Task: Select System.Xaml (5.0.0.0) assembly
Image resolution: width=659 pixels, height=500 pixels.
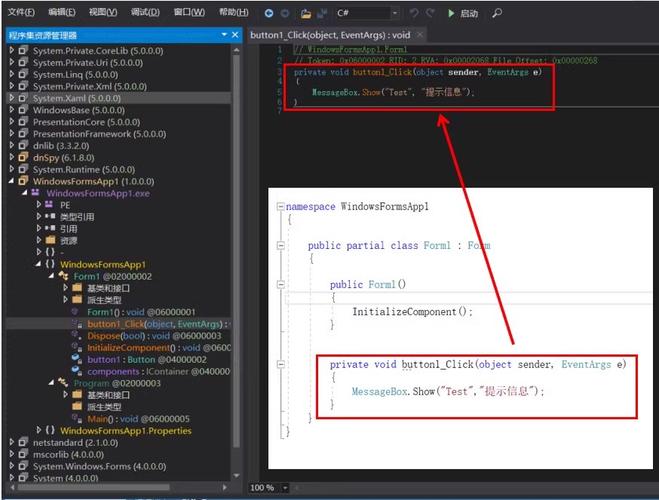Action: [76, 98]
